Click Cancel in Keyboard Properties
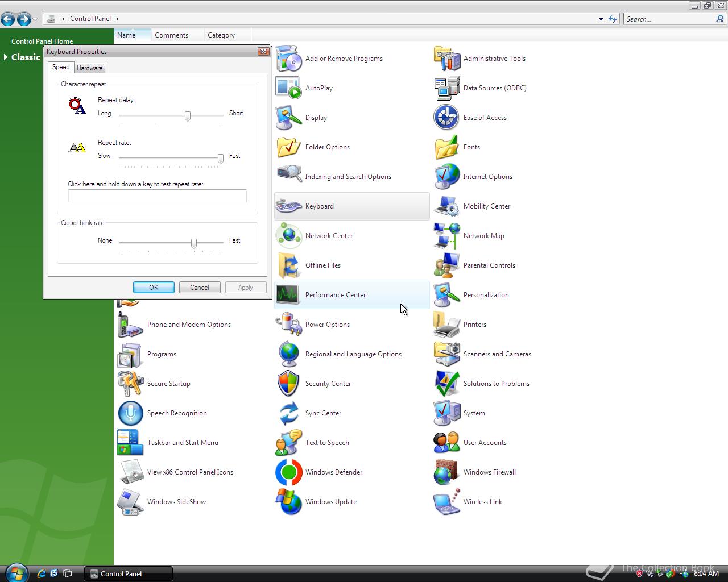The image size is (728, 582). pos(200,288)
